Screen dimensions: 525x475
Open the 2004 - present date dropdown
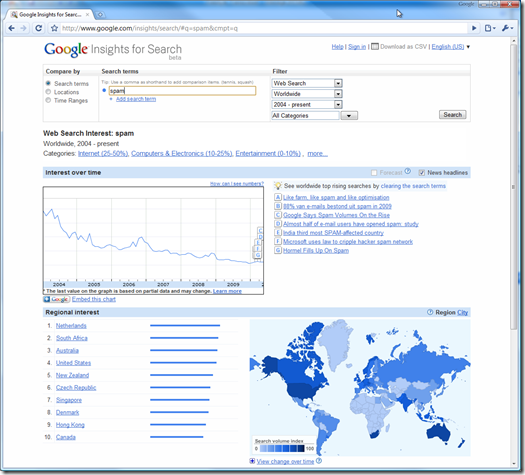pos(307,104)
